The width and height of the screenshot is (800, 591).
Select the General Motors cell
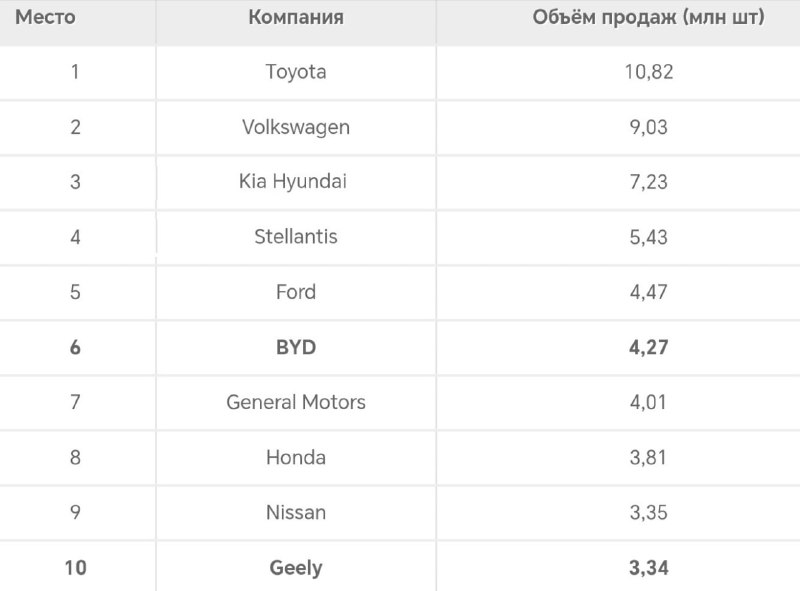[x=296, y=402]
